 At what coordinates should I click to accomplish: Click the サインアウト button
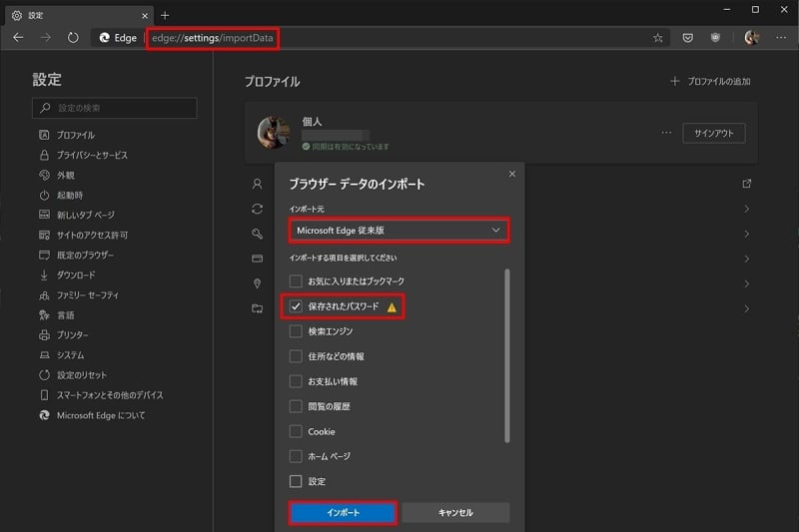pos(714,134)
